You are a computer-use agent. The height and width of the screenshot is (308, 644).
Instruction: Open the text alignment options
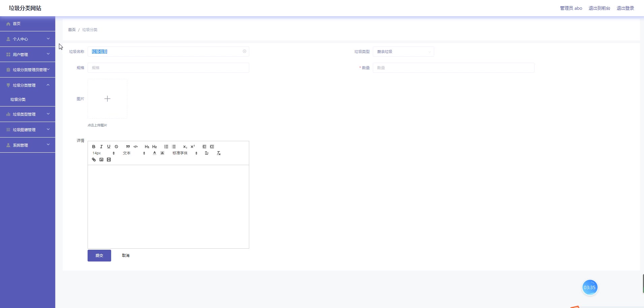tap(207, 153)
